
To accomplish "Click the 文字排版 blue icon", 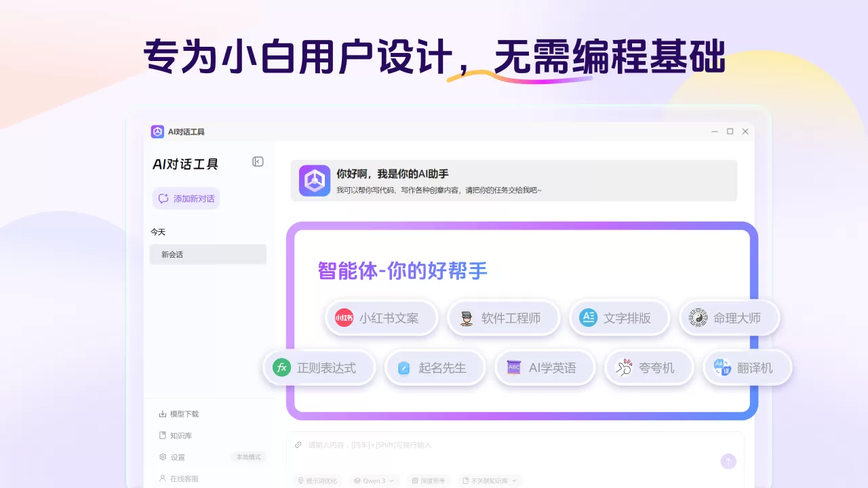I will pyautogui.click(x=588, y=317).
